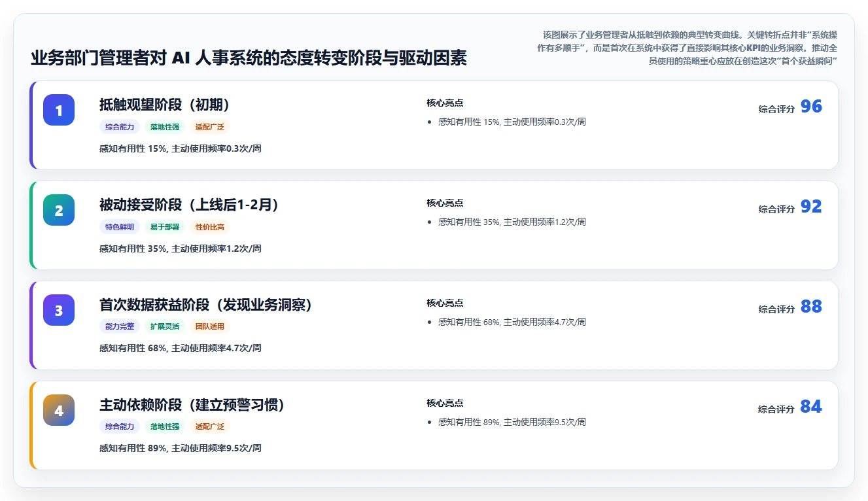Click the number 3 stage badge
This screenshot has width=868, height=501.
coord(59,310)
